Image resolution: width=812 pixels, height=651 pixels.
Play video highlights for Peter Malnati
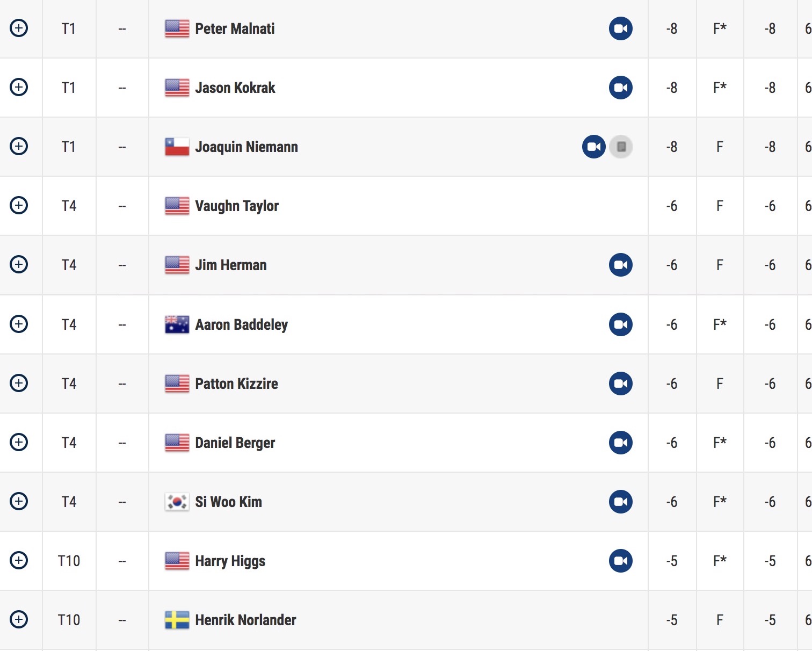(x=621, y=28)
